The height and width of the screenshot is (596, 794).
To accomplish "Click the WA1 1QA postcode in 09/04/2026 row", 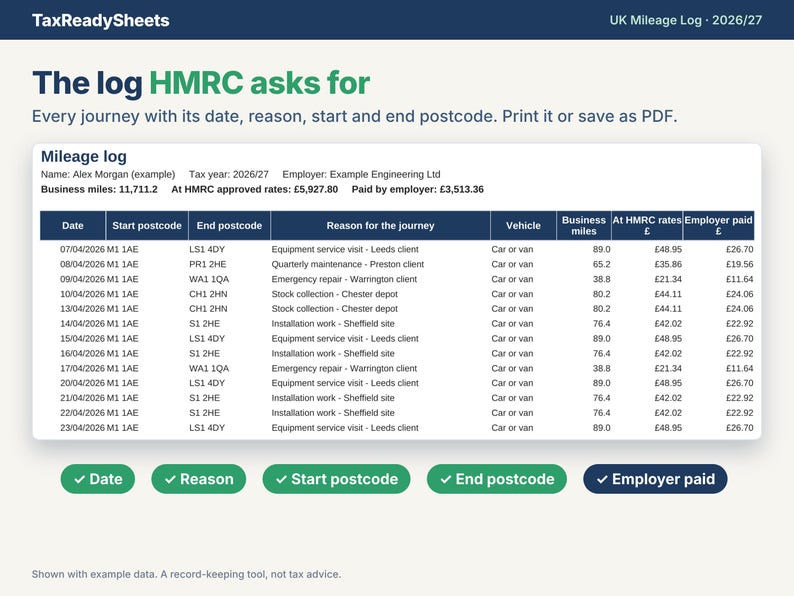I will click(x=209, y=279).
